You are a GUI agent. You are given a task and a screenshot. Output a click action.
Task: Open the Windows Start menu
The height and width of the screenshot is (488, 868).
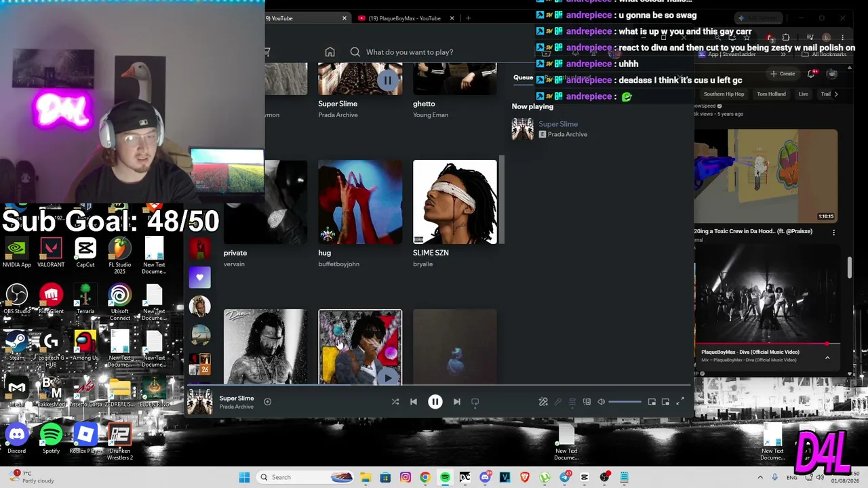(x=244, y=477)
